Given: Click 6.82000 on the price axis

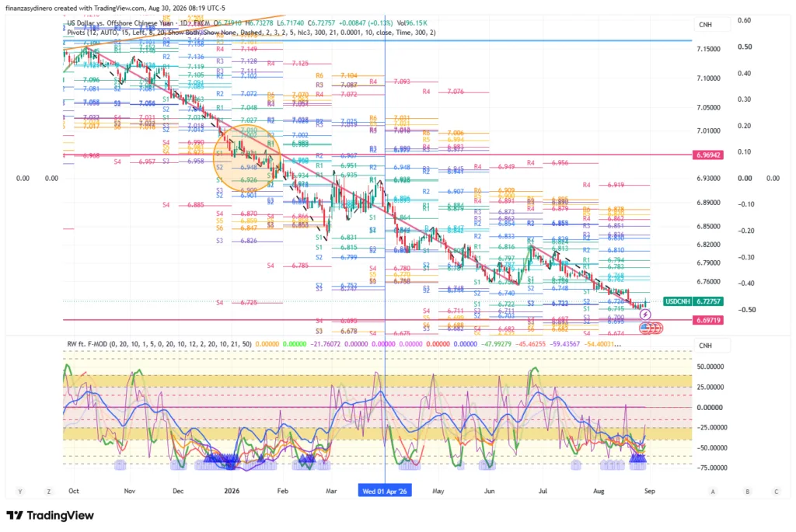Looking at the screenshot, I should [x=709, y=245].
